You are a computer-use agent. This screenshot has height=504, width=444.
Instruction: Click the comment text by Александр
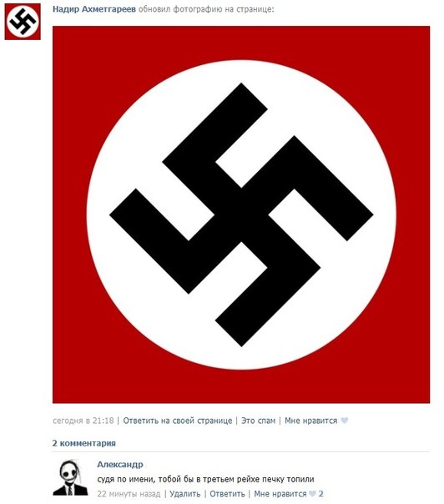click(205, 479)
